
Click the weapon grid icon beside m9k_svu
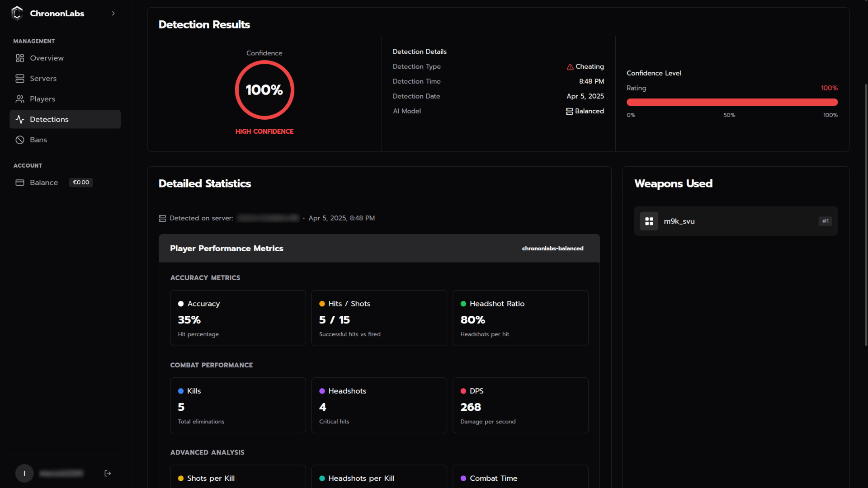click(649, 221)
